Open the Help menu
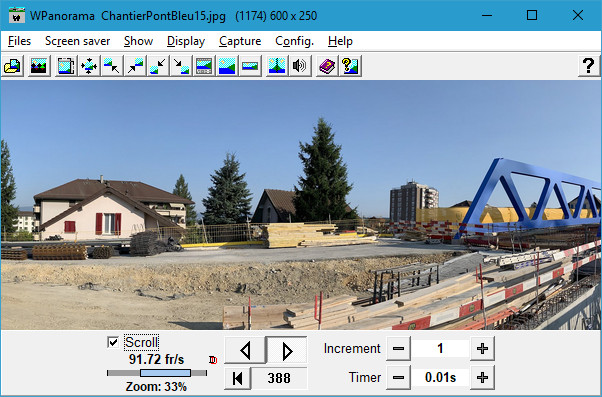Image resolution: width=602 pixels, height=397 pixels. tap(340, 41)
